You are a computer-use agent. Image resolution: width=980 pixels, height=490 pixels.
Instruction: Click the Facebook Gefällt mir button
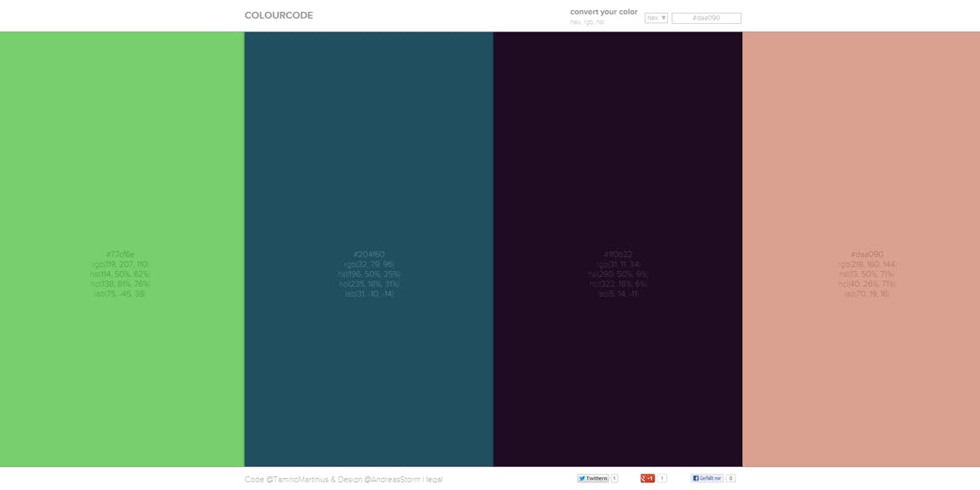706,478
